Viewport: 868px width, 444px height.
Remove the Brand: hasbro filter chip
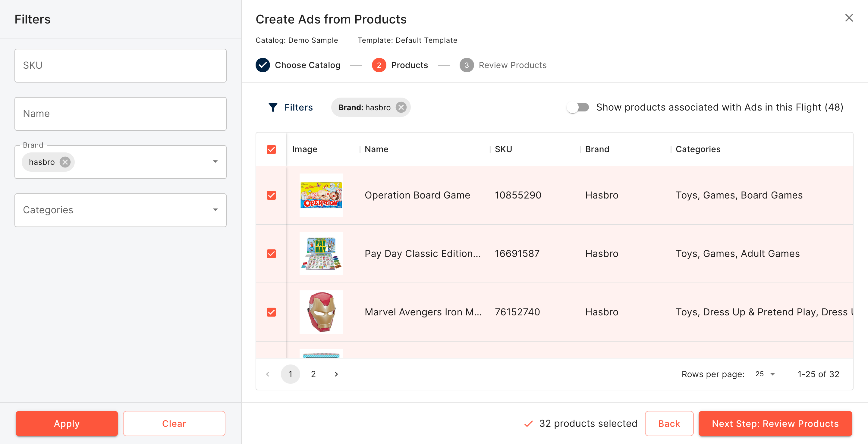click(x=401, y=107)
